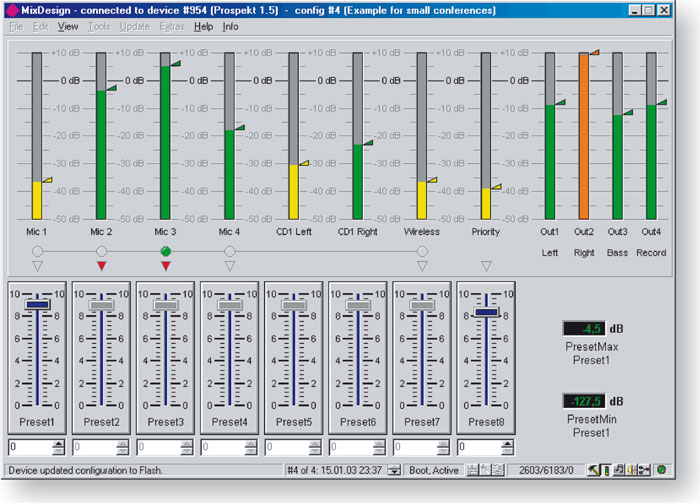Image resolution: width=700 pixels, height=503 pixels.
Task: Click the Preset4 value spinner arrows
Action: click(251, 448)
